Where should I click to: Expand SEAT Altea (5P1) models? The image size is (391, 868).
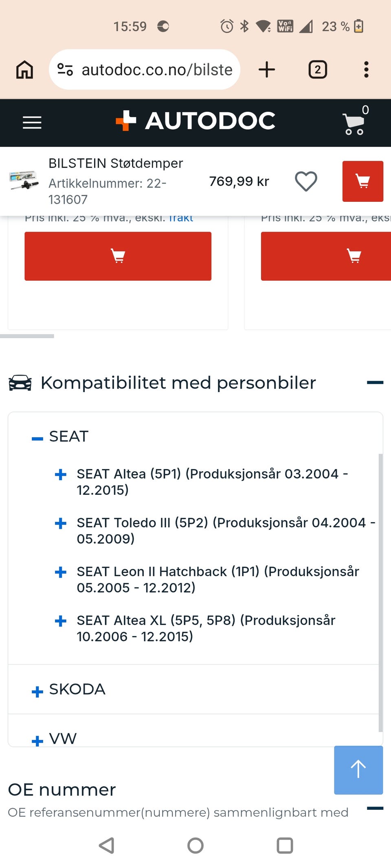click(x=61, y=474)
